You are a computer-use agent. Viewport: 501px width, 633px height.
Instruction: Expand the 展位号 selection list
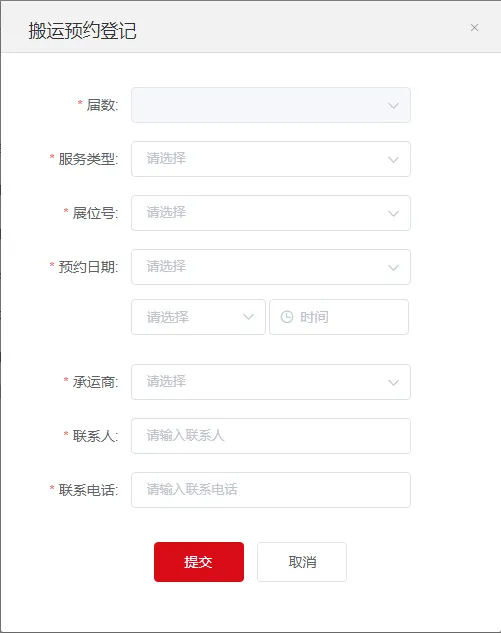(x=271, y=213)
